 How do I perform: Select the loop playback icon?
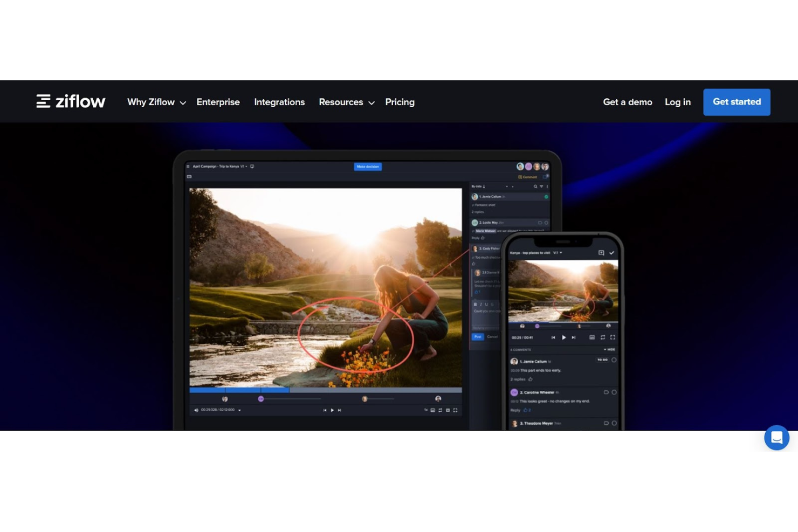pyautogui.click(x=440, y=410)
